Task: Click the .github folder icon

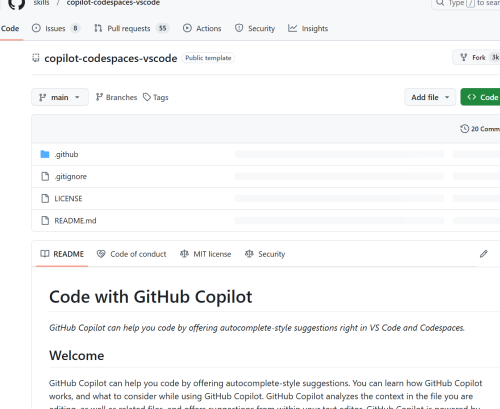Action: (x=45, y=154)
